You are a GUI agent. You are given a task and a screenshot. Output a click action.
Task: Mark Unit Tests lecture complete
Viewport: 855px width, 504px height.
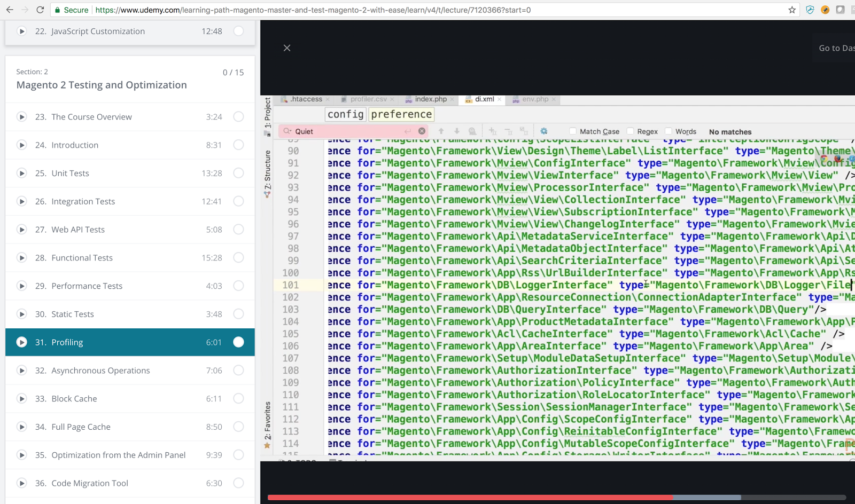(238, 173)
